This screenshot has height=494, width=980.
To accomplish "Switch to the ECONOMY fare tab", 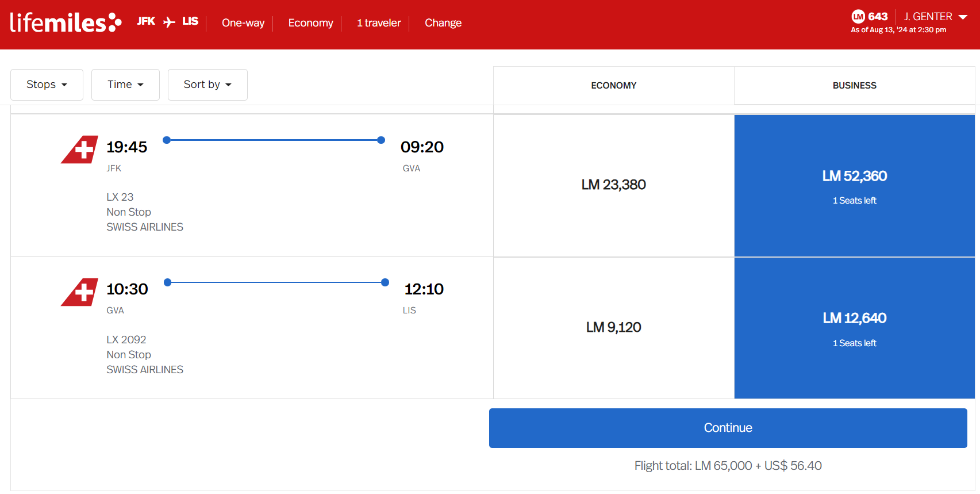I will pos(613,85).
